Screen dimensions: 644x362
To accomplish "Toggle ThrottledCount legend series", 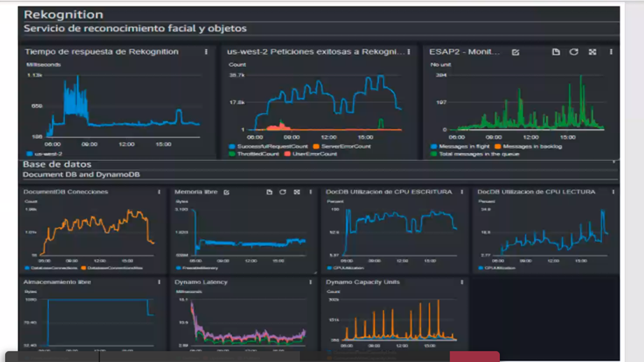I will [254, 154].
